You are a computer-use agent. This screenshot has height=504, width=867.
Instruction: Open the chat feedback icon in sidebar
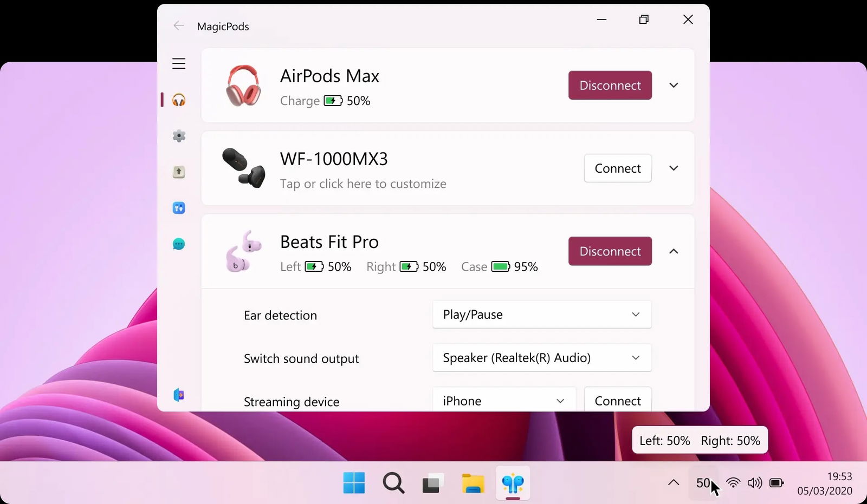[x=179, y=244]
